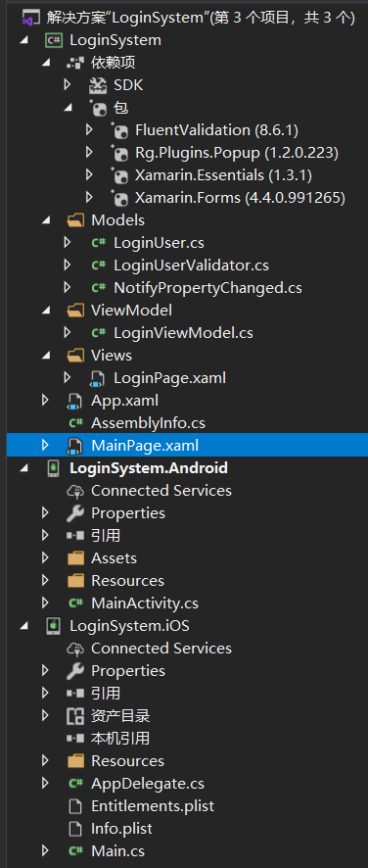Select the iOS 引用 references node

click(x=106, y=693)
